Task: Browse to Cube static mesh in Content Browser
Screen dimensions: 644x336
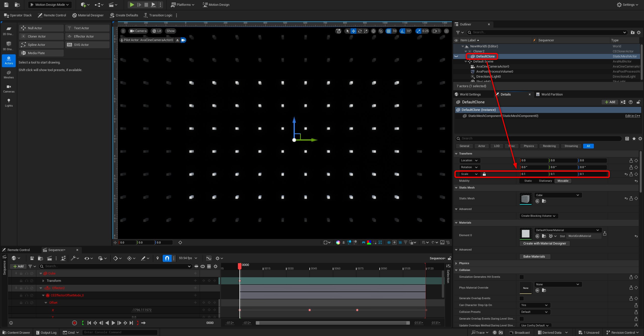Action: (544, 201)
